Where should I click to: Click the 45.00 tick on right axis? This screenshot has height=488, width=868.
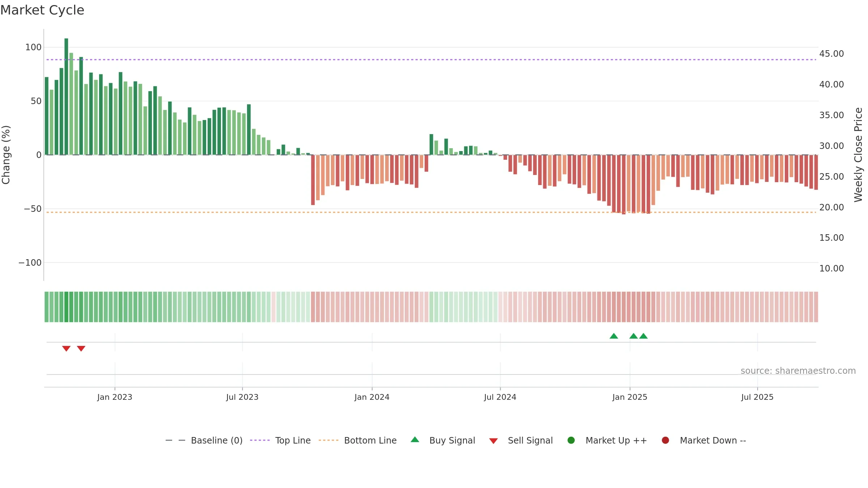[831, 53]
